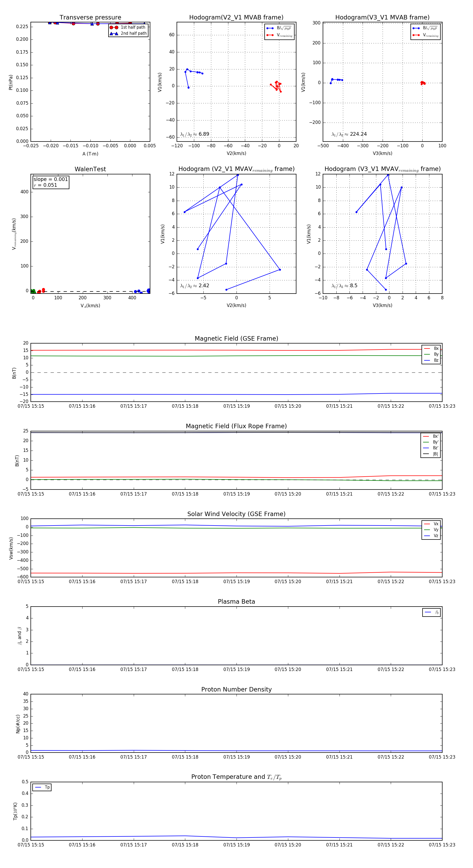Click 'slope = 0.001' in WalenTest plot

point(50,179)
